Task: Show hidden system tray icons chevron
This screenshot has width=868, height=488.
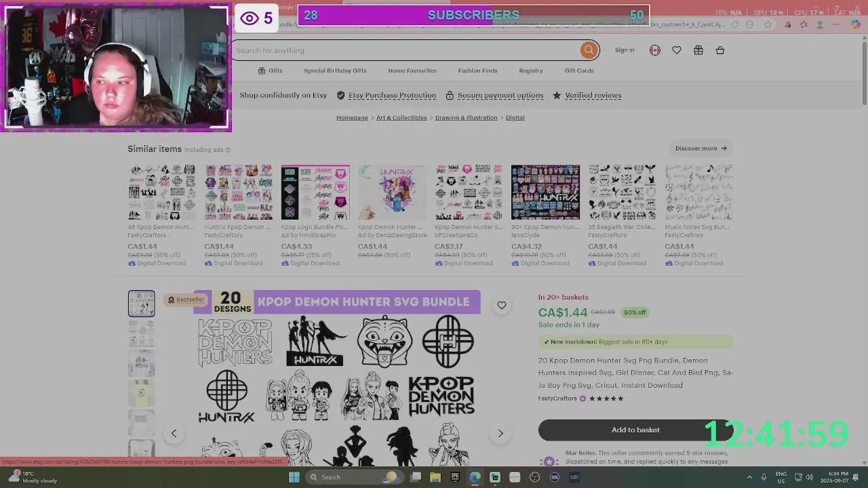Action: coord(749,477)
